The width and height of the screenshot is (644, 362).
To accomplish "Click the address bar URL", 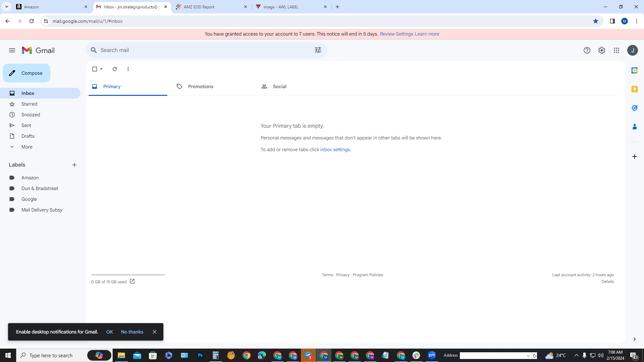I will coord(88,21).
